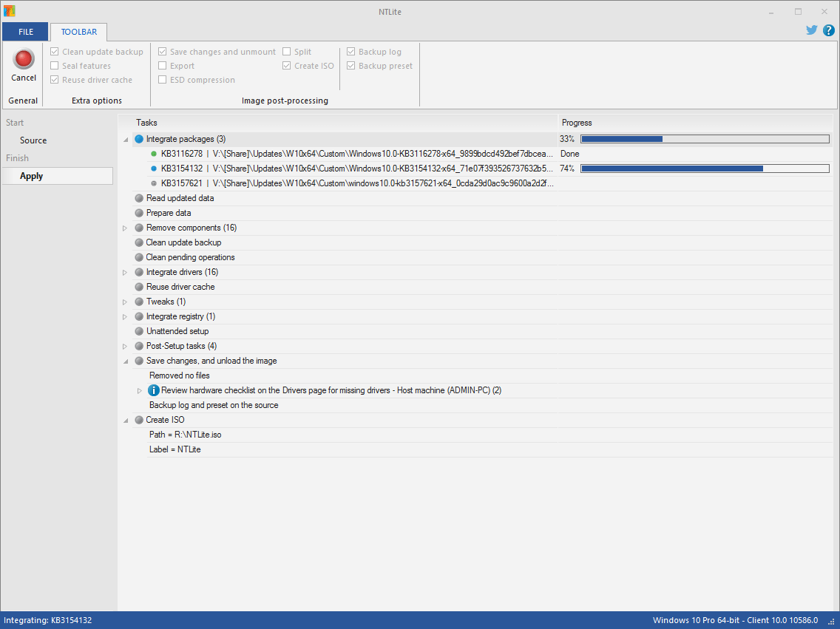Click the info icon on hardware checklist row
Image resolution: width=840 pixels, height=629 pixels.
pyautogui.click(x=153, y=390)
